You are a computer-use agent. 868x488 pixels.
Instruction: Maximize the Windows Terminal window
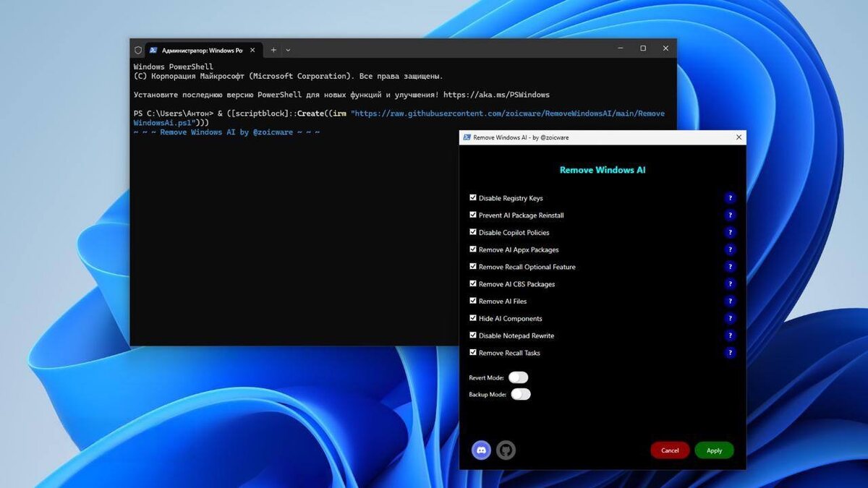642,48
